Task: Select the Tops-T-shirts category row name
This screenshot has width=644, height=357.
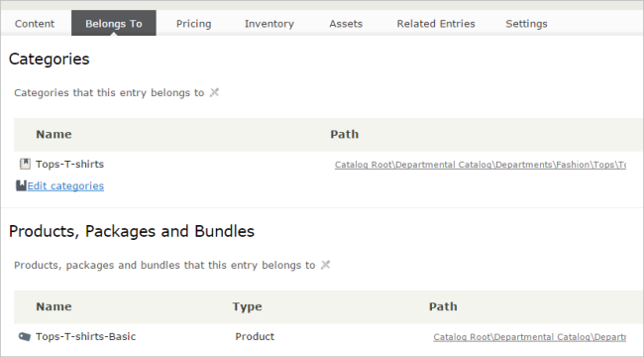Action: pyautogui.click(x=69, y=164)
